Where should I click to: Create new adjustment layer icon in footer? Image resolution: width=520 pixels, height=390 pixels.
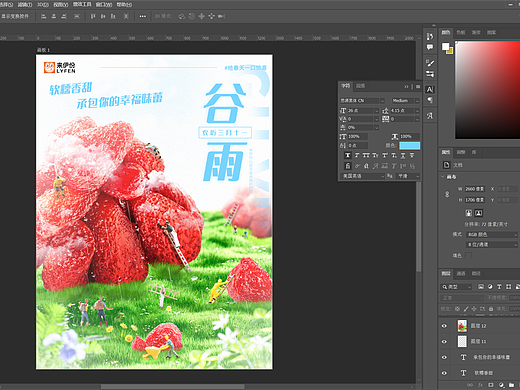coord(501,385)
